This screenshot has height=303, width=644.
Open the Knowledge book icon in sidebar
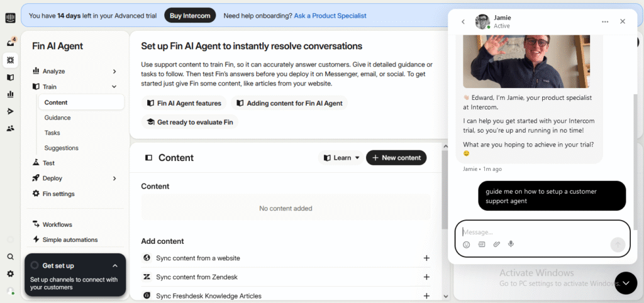click(10, 77)
